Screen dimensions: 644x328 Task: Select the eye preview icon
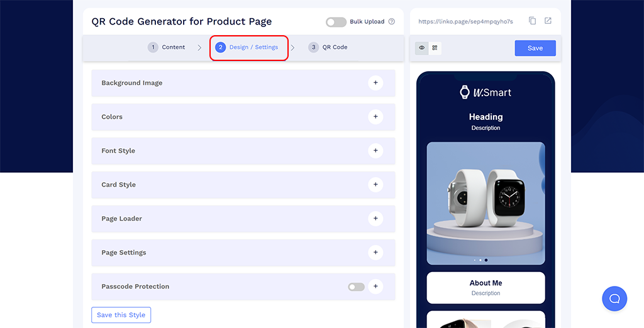click(422, 48)
